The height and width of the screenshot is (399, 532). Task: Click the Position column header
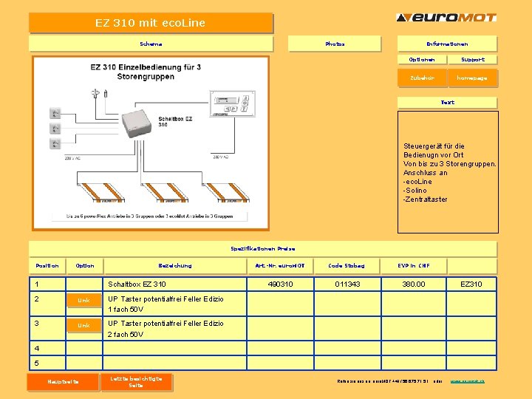click(47, 266)
